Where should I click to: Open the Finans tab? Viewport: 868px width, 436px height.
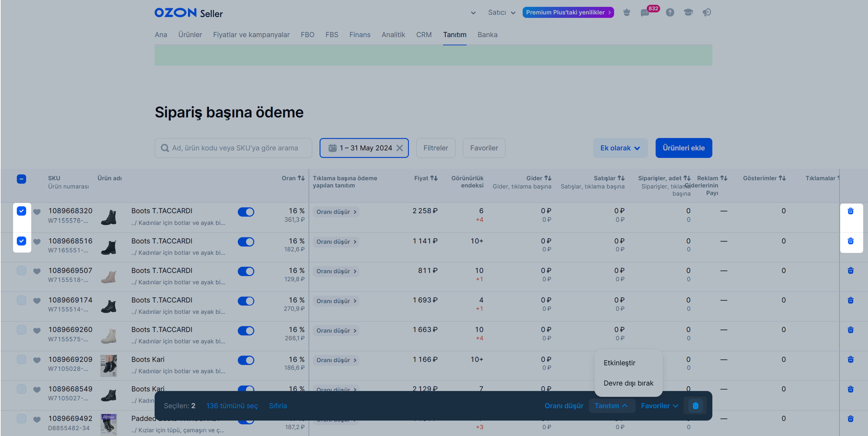[360, 35]
